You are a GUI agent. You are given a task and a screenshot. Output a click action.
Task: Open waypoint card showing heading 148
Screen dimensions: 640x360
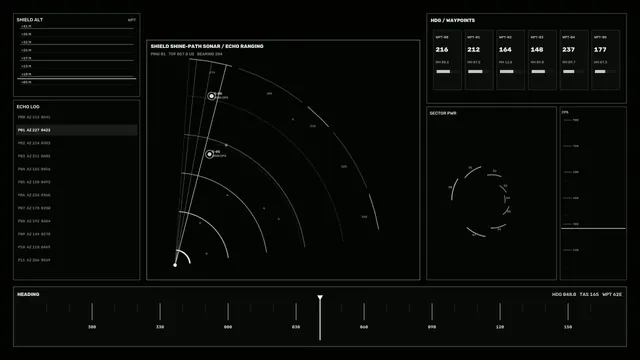[542, 60]
